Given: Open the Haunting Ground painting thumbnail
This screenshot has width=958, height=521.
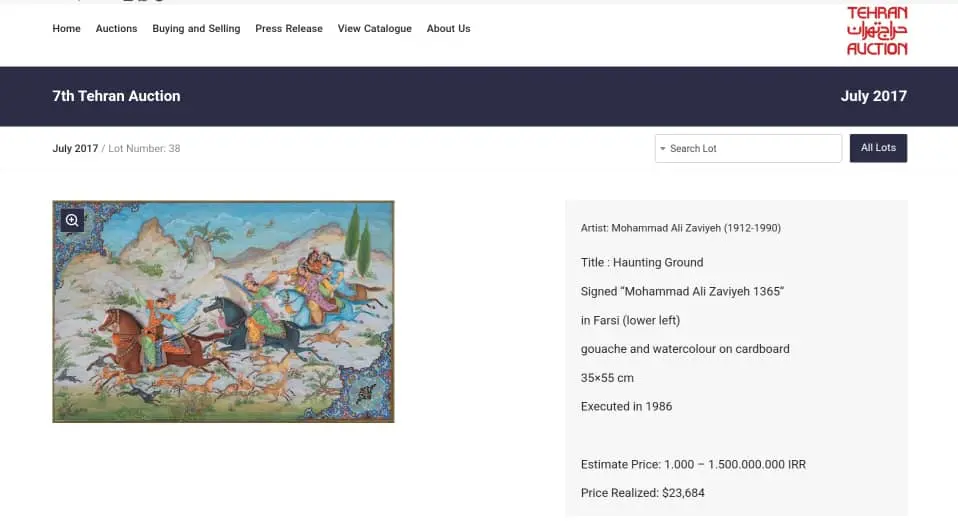Looking at the screenshot, I should (224, 312).
